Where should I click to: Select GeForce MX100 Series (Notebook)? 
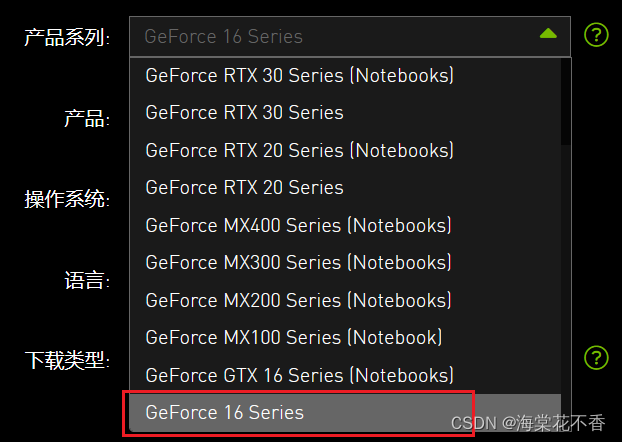click(293, 337)
